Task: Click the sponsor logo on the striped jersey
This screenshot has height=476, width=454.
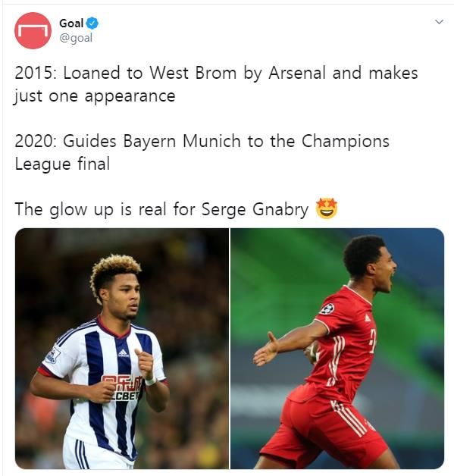Action: [x=122, y=388]
